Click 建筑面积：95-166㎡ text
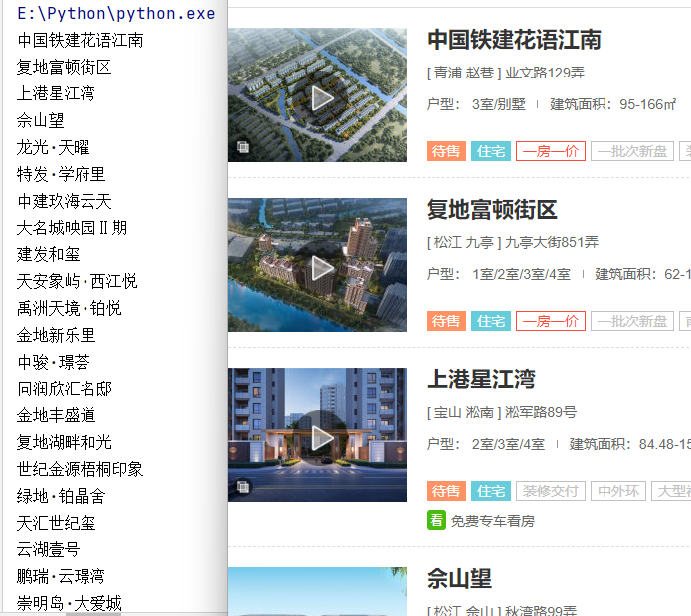Viewport: 691px width, 616px height. (613, 104)
